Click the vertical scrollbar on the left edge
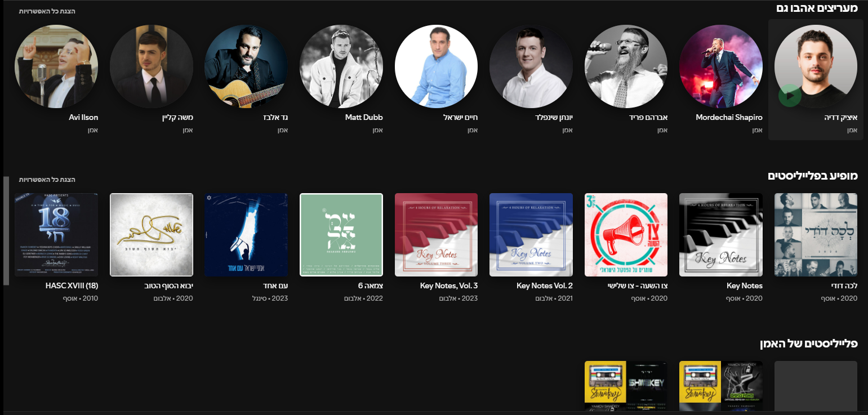 (6, 231)
